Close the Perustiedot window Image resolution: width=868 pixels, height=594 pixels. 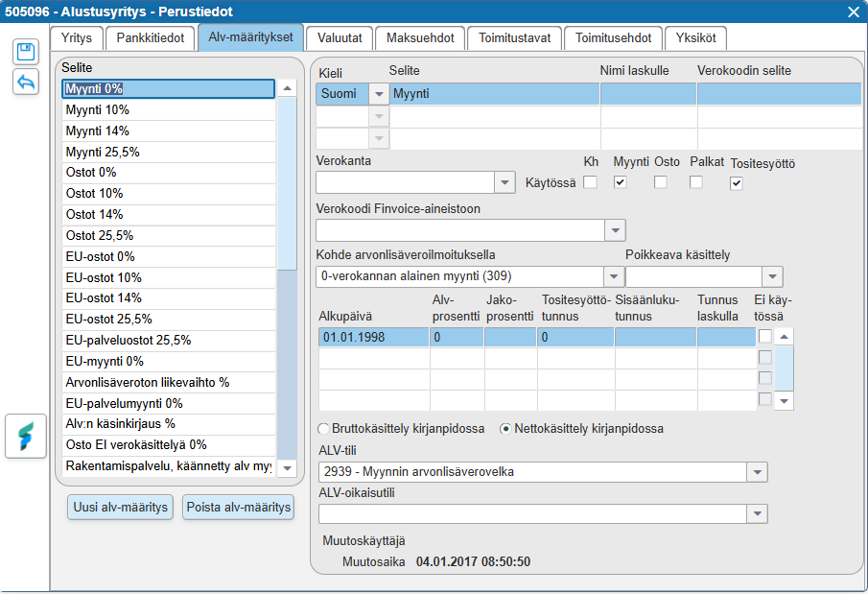pos(854,12)
